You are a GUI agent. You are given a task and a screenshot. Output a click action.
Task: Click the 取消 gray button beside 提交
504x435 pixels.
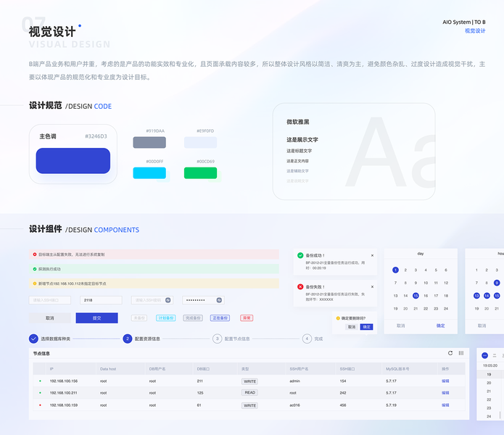coord(50,318)
